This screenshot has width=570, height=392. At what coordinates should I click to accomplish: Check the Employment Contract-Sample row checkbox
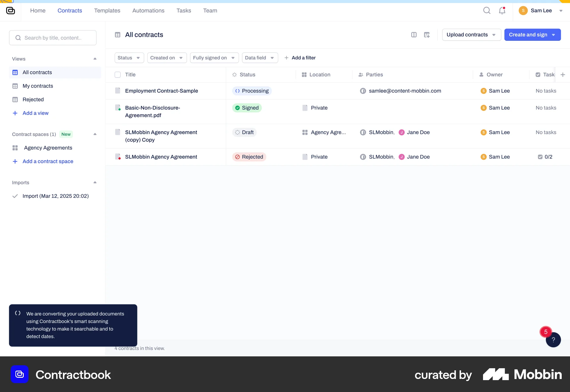pos(118,91)
